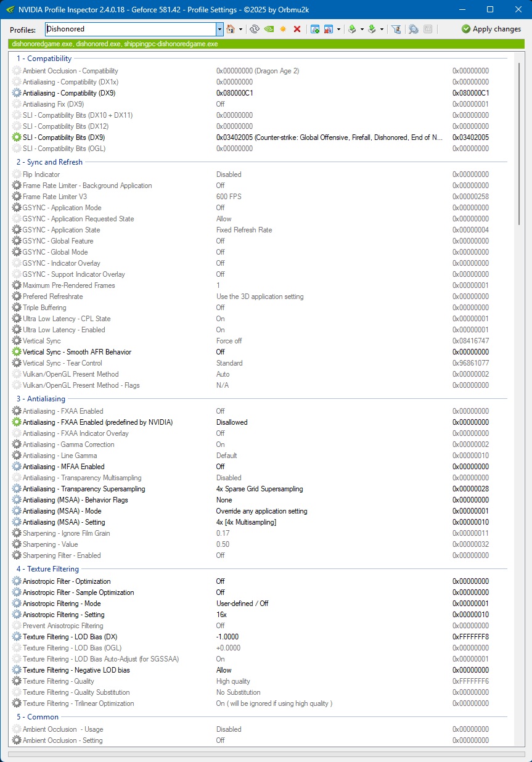Add an application to the current profile
This screenshot has height=762, width=532.
click(x=315, y=29)
